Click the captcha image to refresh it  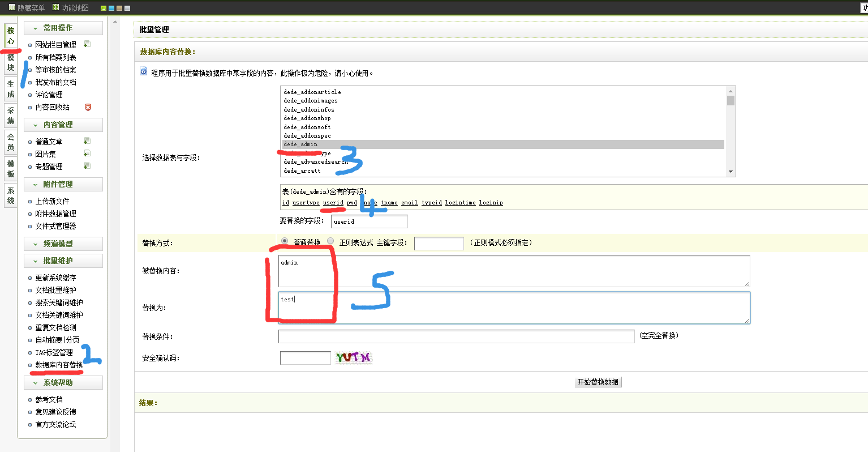354,357
